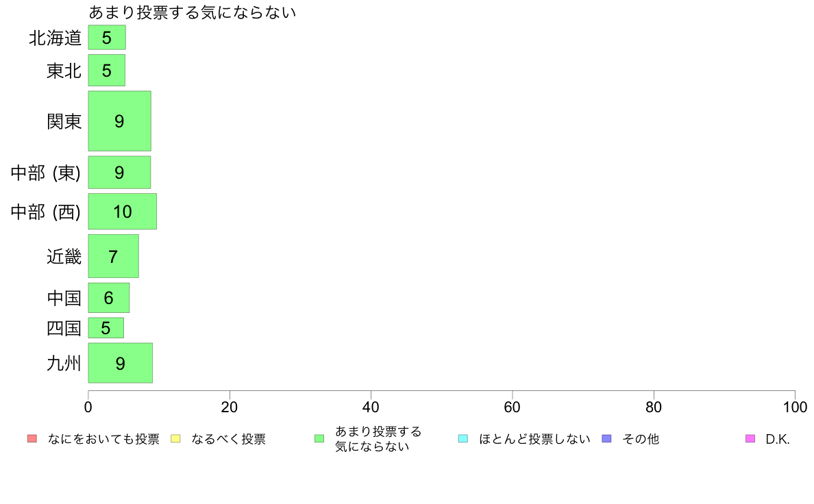This screenshot has width=814, height=504.
Task: Click the green あまり投票する気にならない legend swatch
Action: coord(319,438)
